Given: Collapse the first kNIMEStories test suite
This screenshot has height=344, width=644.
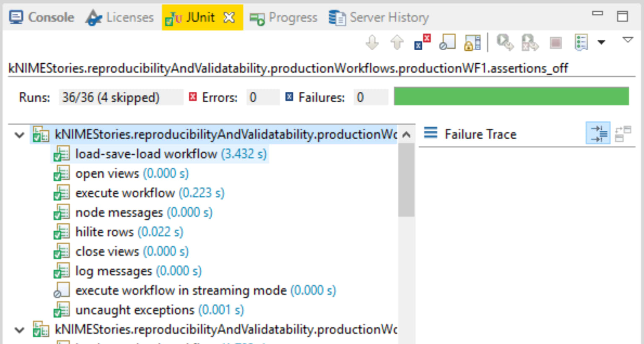Looking at the screenshot, I should tap(19, 135).
